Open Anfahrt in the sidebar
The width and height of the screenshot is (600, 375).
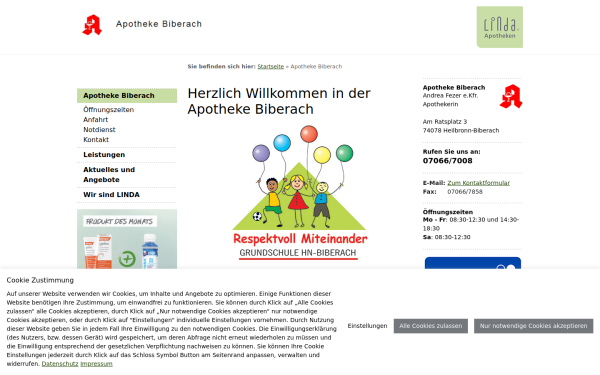(x=96, y=120)
